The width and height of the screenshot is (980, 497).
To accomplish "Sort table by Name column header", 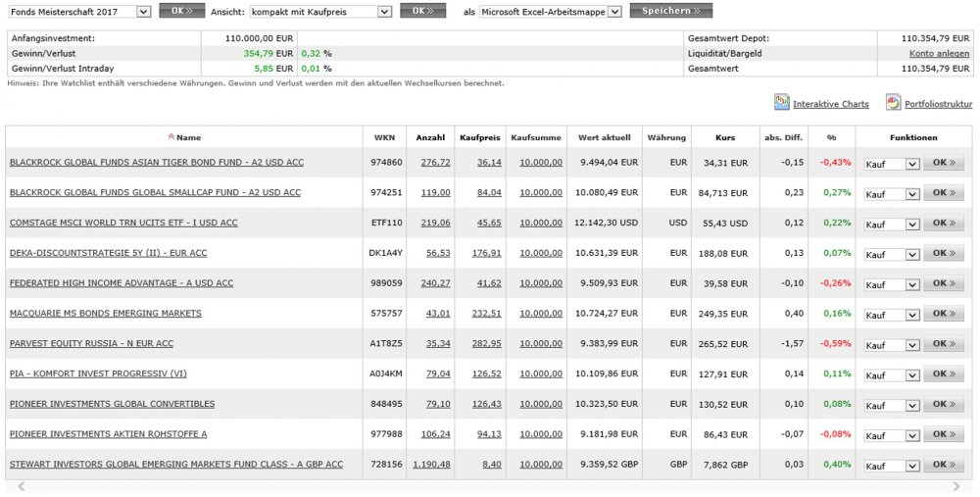I will click(189, 137).
